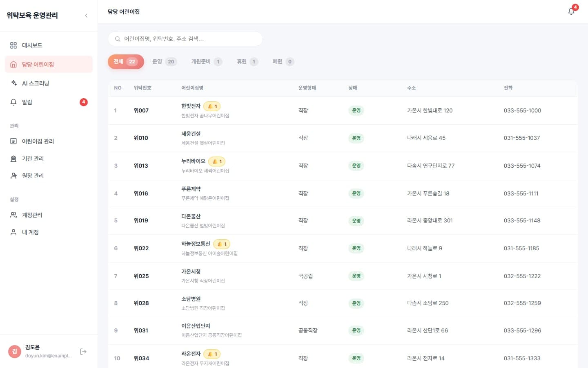The image size is (588, 368).
Task: Click the address 라온시 산단1로 66
Action: tap(428, 330)
